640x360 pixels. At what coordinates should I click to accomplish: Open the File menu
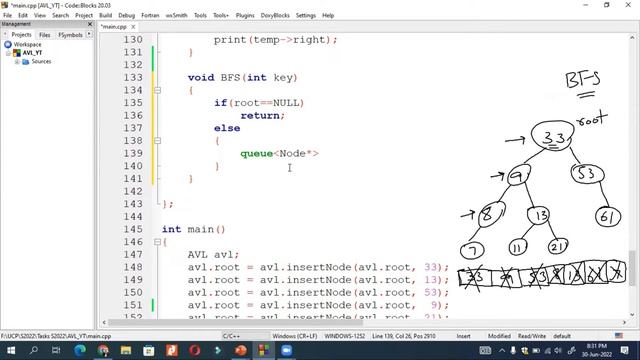coord(7,15)
